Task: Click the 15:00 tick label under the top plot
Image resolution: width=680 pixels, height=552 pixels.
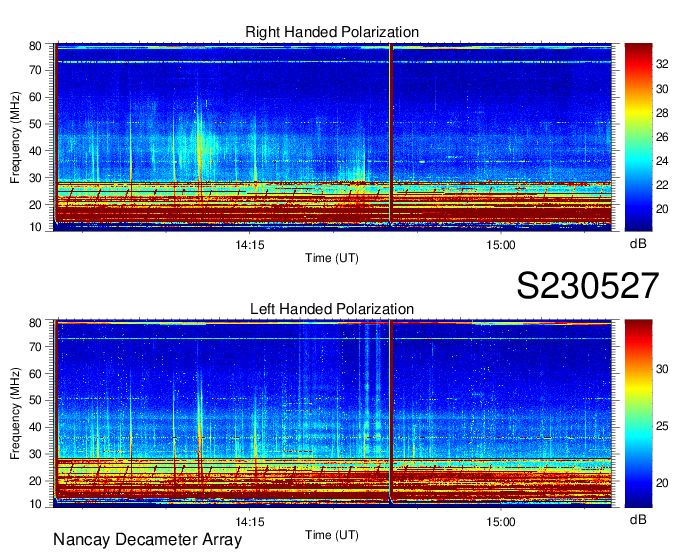Action: coord(501,245)
